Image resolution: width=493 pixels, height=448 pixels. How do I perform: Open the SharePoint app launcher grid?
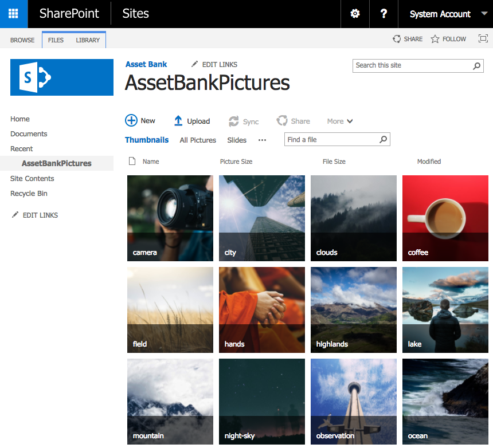13,14
